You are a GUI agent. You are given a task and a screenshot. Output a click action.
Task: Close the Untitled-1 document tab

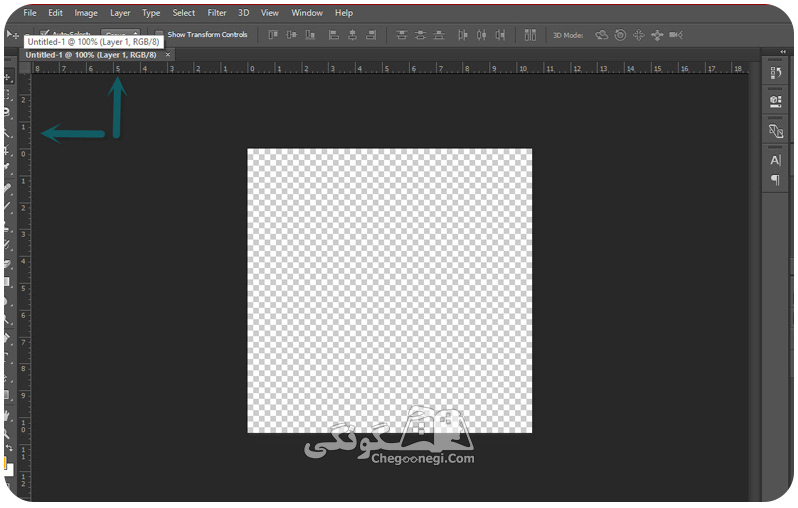point(168,54)
